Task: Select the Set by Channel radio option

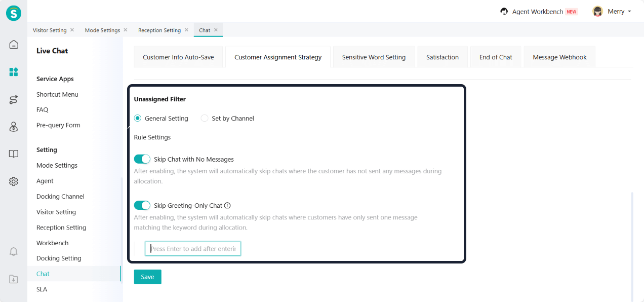Action: pos(205,119)
